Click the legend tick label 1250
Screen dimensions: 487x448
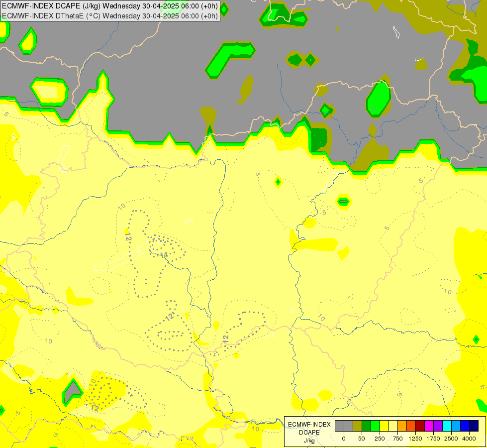[x=415, y=439]
